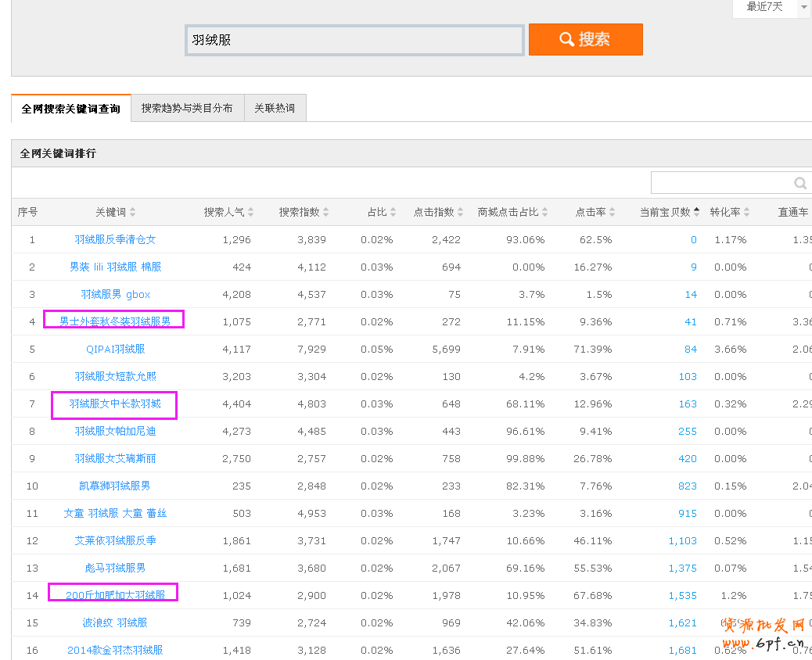The height and width of the screenshot is (660, 812).
Task: Sort table by 搜索指数 sort arrows
Action: click(x=325, y=213)
